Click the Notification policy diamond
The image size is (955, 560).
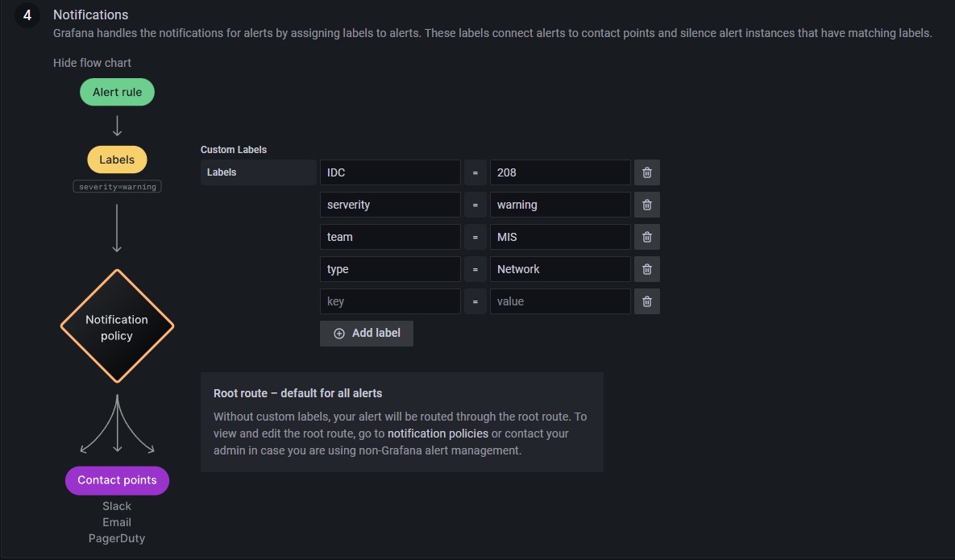tap(117, 327)
